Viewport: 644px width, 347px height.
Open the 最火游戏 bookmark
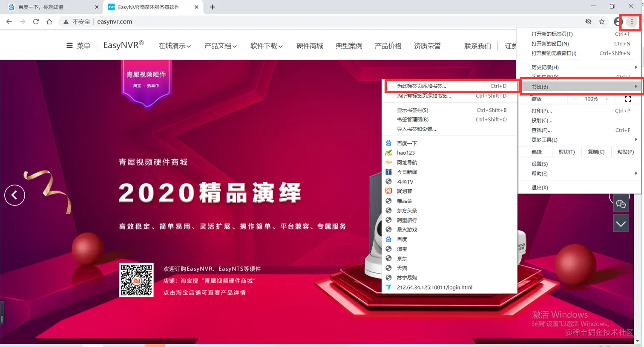[x=449, y=229]
